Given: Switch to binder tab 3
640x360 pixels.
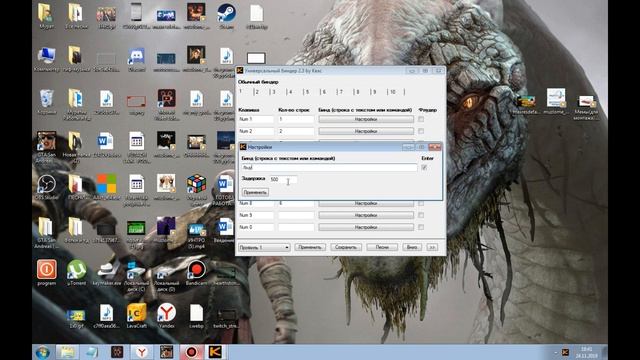Looking at the screenshot, I should tap(273, 92).
